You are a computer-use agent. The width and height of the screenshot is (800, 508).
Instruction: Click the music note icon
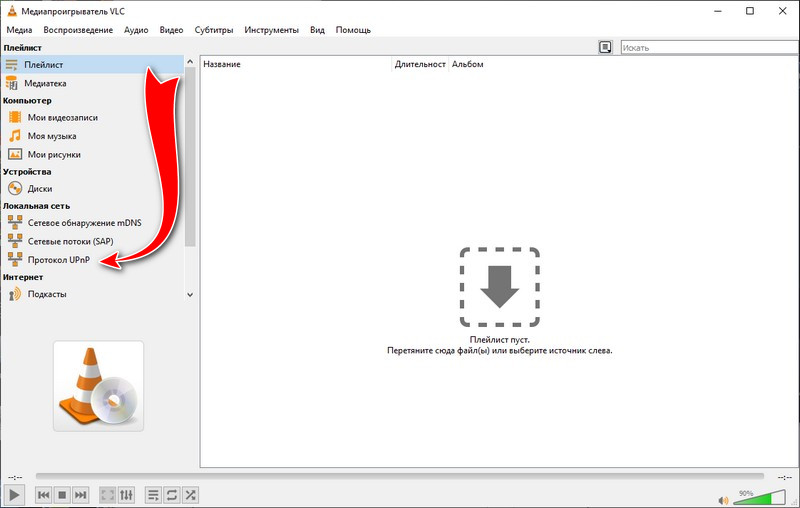click(x=15, y=136)
